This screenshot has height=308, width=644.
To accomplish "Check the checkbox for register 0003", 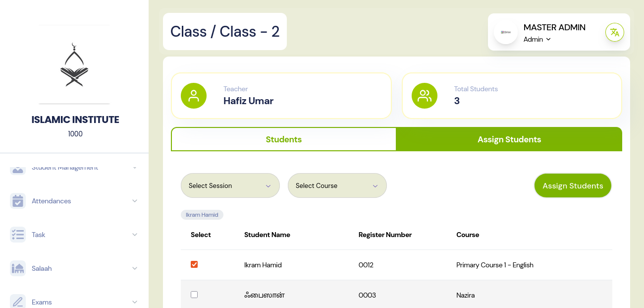I will (194, 295).
